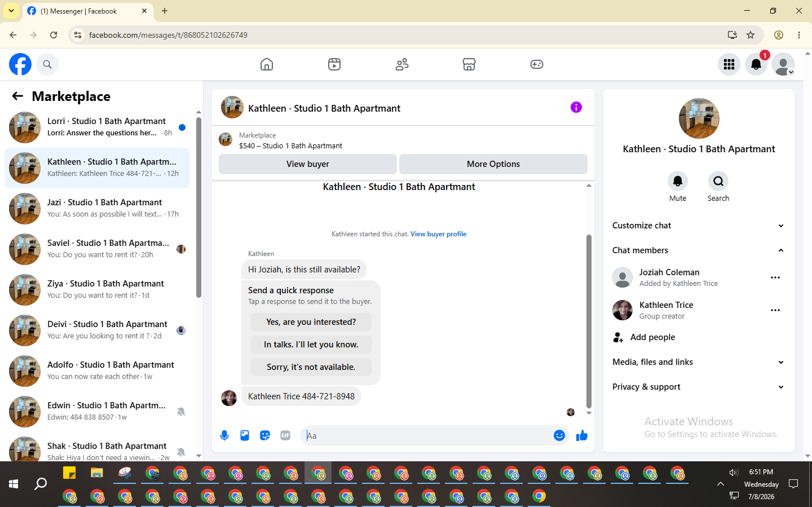The width and height of the screenshot is (812, 507).
Task: Open Chrome tab search dropdown
Action: click(11, 11)
